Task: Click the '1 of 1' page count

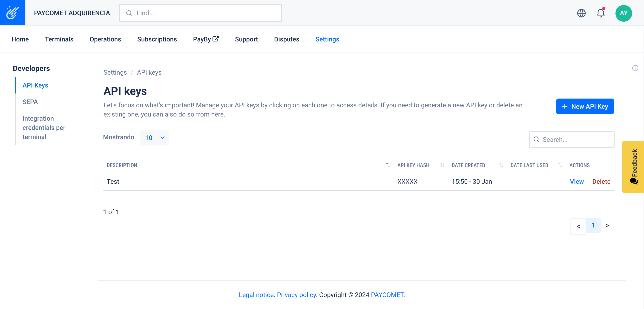Action: point(111,212)
